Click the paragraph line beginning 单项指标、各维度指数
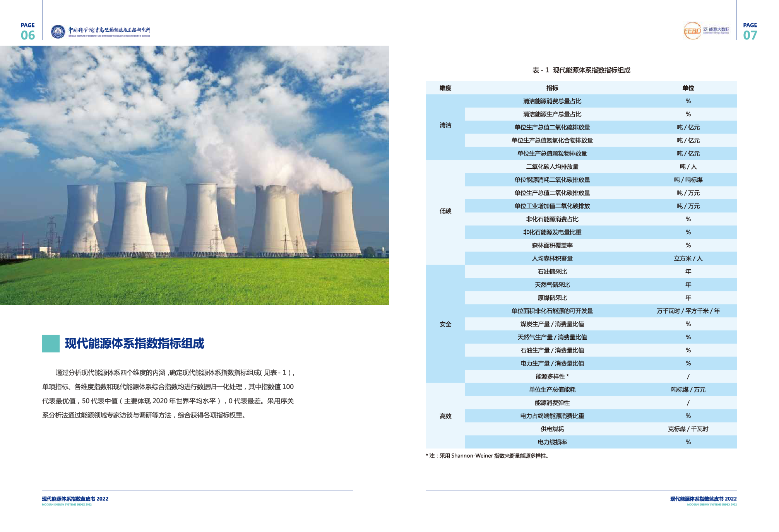Viewport: 779px width, 532px height. pyautogui.click(x=168, y=387)
